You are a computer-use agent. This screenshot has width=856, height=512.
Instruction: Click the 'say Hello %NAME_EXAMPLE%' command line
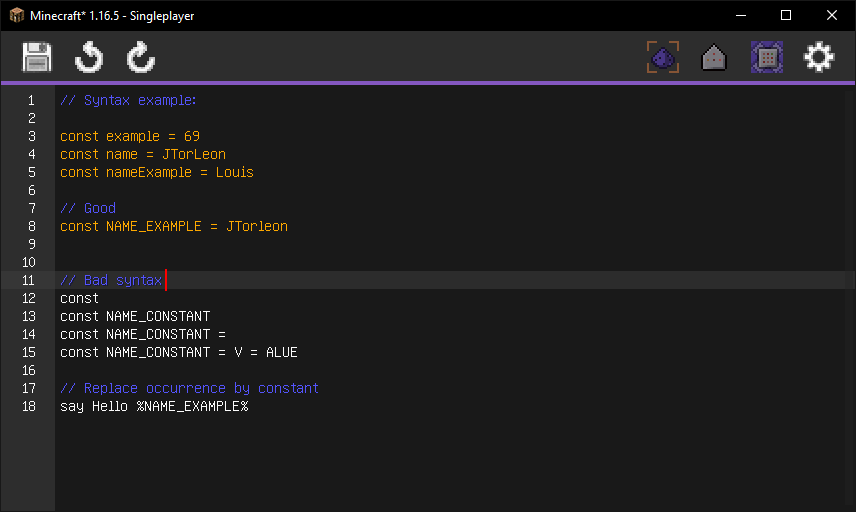(x=154, y=406)
